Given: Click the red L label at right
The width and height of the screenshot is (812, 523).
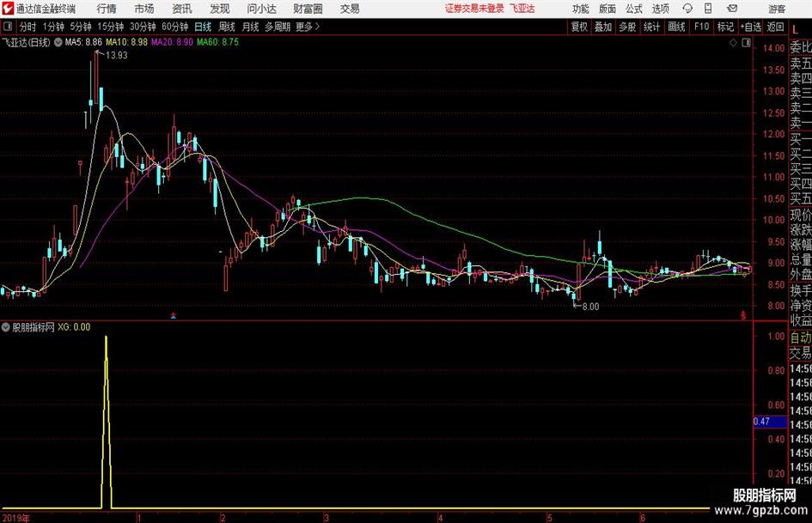Looking at the screenshot, I should click(x=796, y=29).
